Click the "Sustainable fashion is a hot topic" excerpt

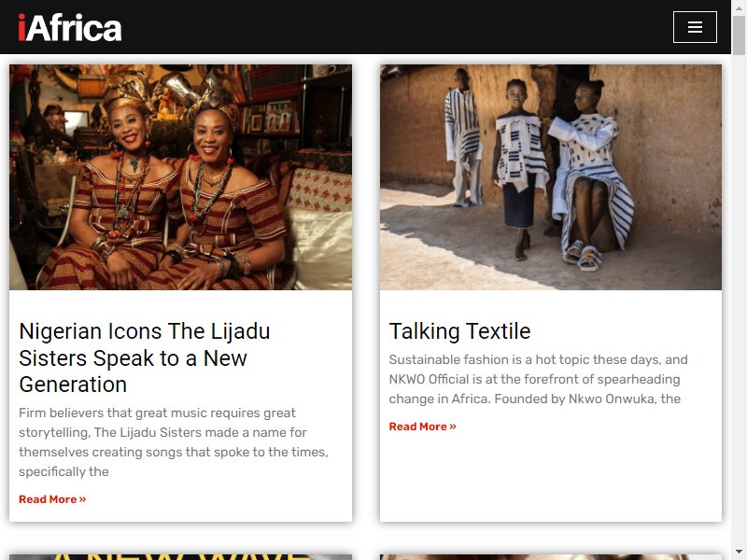pos(539,379)
